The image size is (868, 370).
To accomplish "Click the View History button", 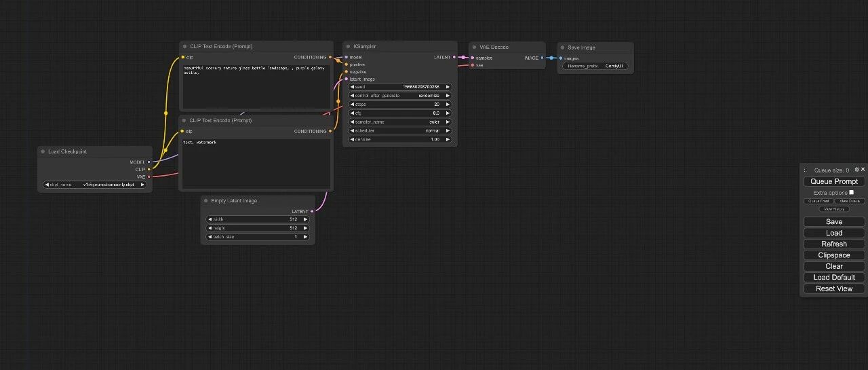I will click(834, 209).
